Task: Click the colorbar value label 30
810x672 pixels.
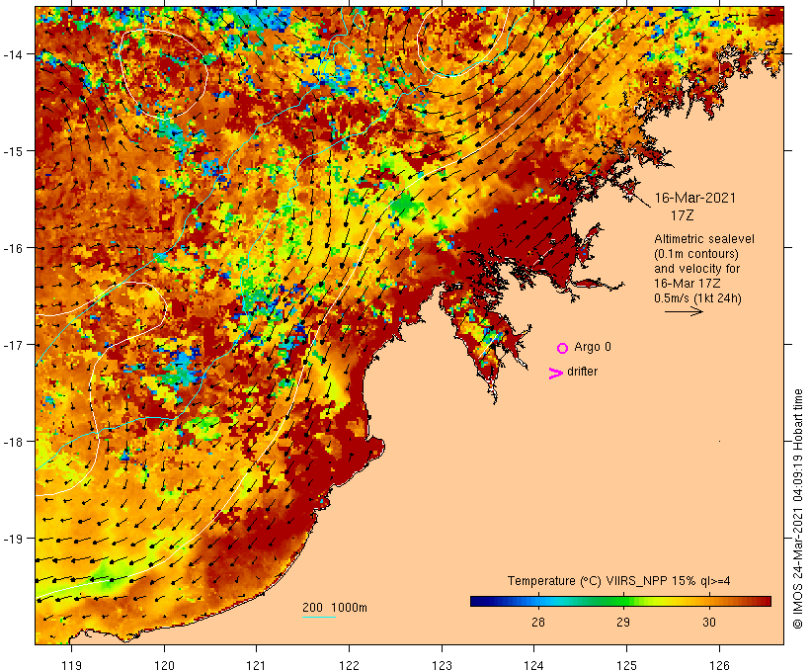Action: (709, 623)
